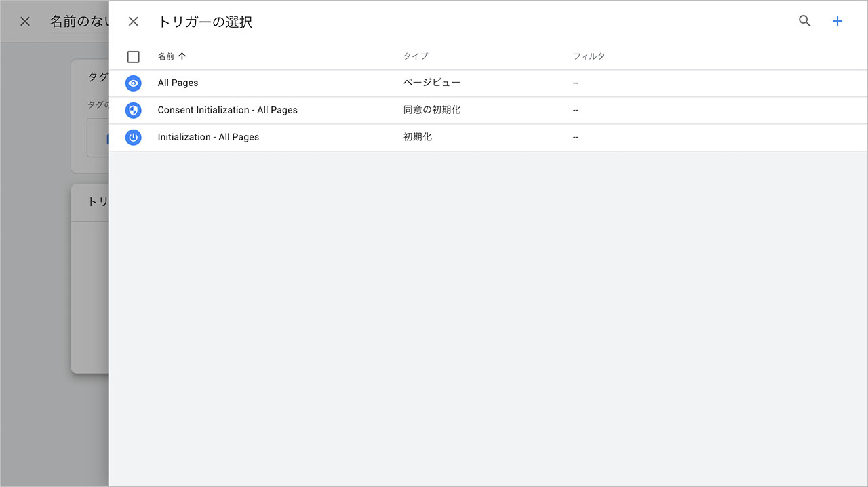
Task: Open the trigger search with the magnifier icon
Action: coord(804,21)
